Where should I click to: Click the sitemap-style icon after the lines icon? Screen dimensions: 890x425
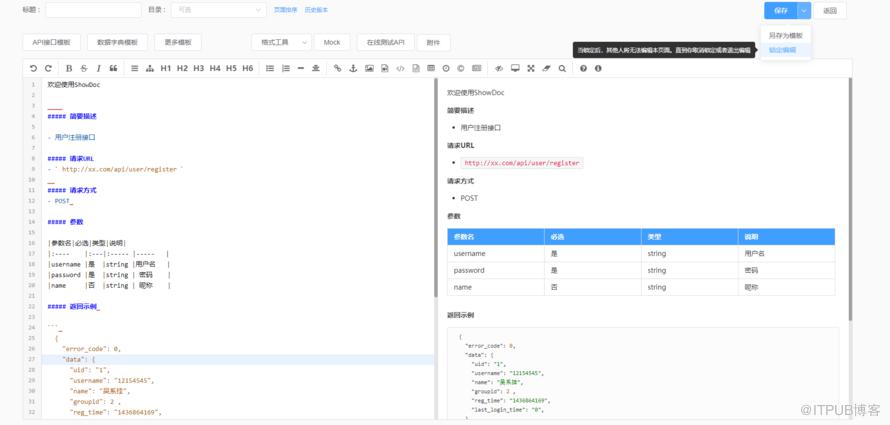(x=150, y=68)
